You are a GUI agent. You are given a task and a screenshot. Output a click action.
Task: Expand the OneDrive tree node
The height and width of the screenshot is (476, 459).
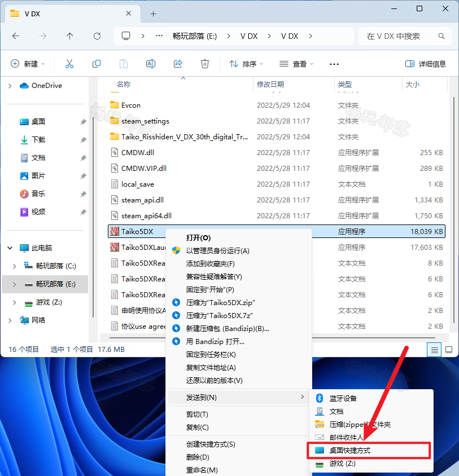click(x=10, y=86)
